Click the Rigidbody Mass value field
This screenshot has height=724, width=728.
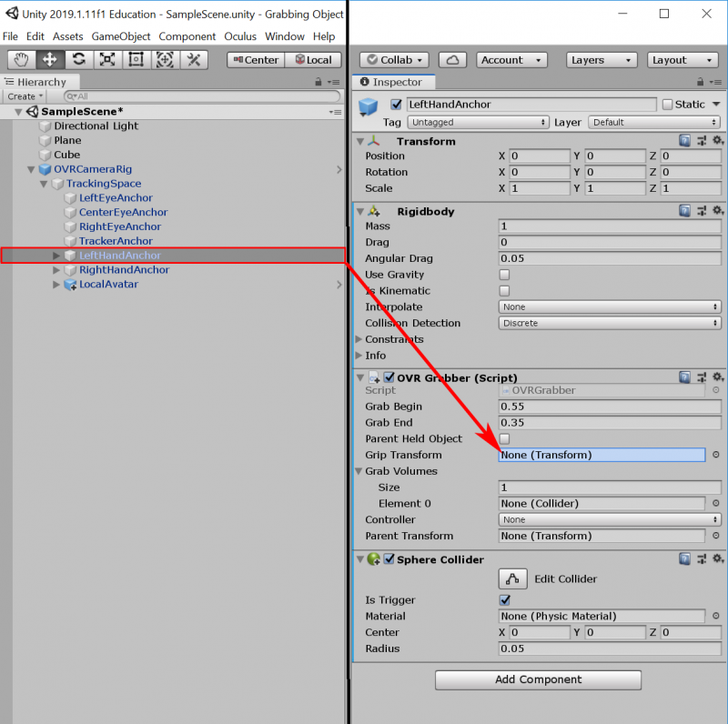pos(610,226)
